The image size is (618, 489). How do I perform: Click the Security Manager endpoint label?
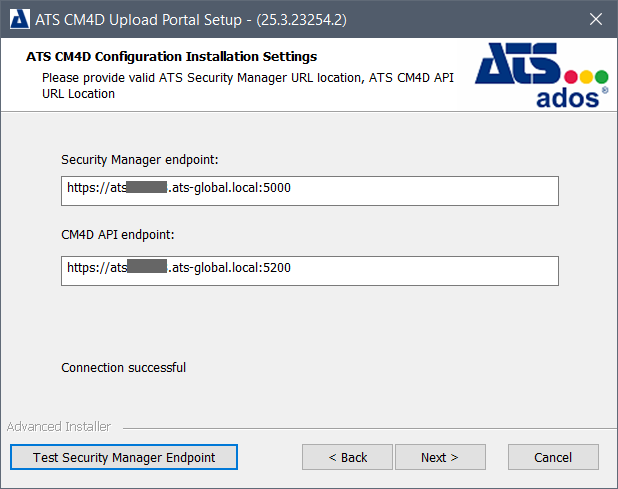[x=139, y=159]
